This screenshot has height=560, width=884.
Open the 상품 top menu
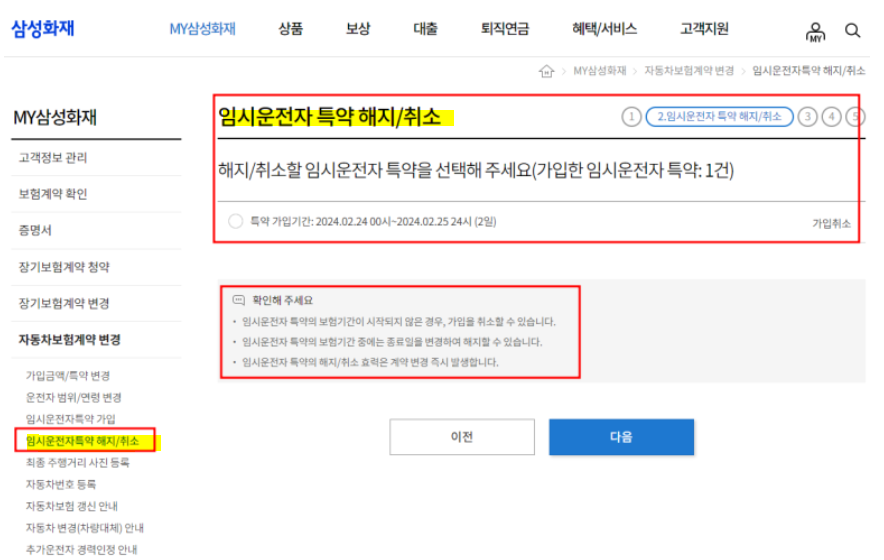click(290, 29)
